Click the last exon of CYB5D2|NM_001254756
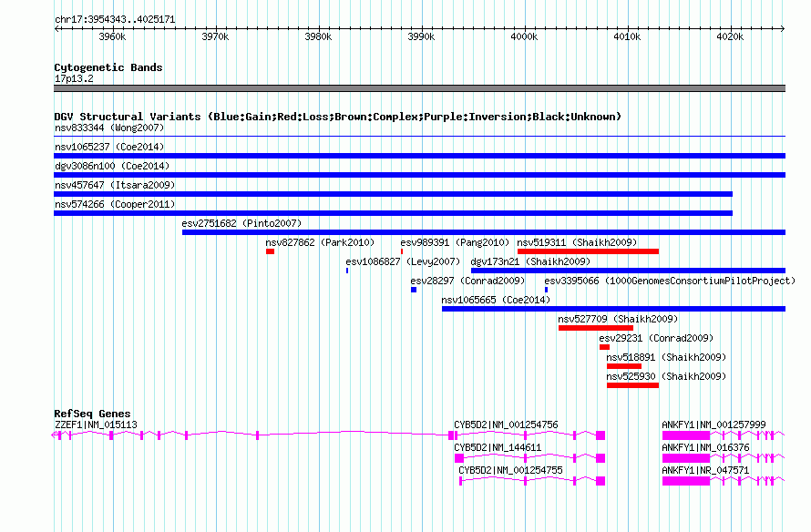The width and height of the screenshot is (811, 532). pos(601,435)
